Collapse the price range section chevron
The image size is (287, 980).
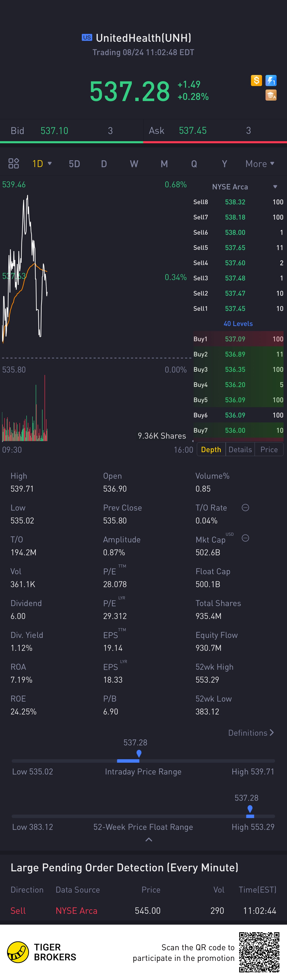tap(149, 840)
